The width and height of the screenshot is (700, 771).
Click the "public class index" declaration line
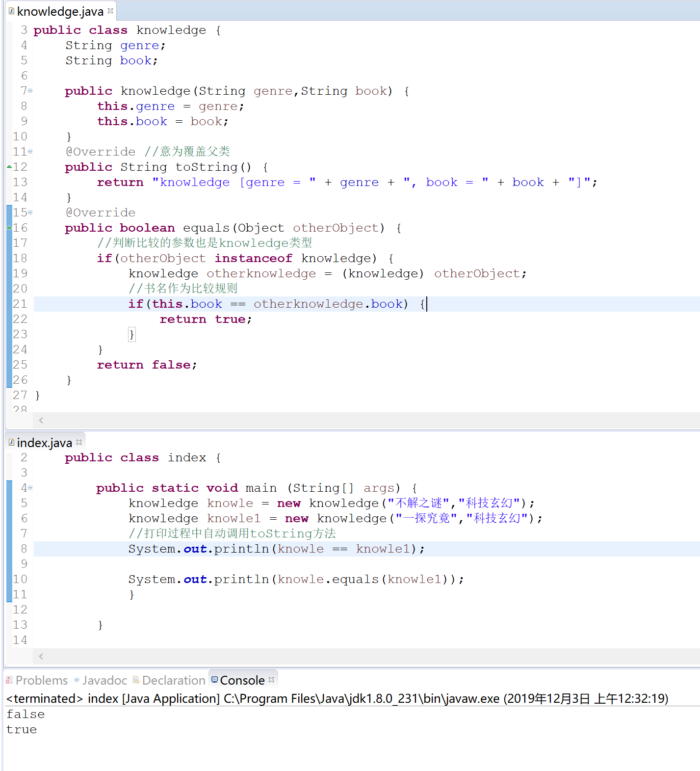tap(143, 457)
